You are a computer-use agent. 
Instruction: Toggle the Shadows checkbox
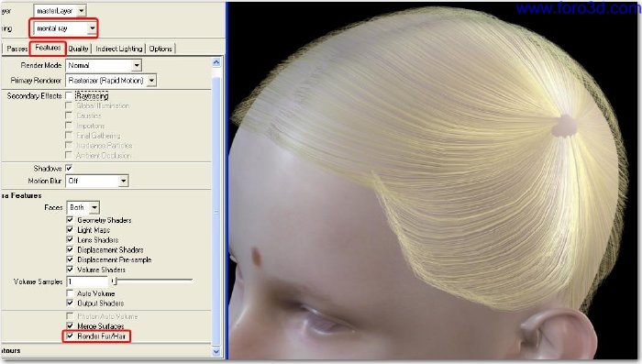tap(69, 168)
